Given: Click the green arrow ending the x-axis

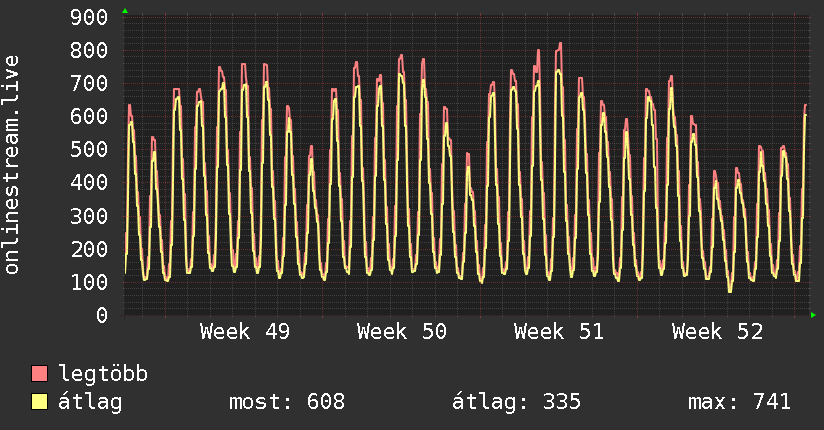Looking at the screenshot, I should coord(814,315).
